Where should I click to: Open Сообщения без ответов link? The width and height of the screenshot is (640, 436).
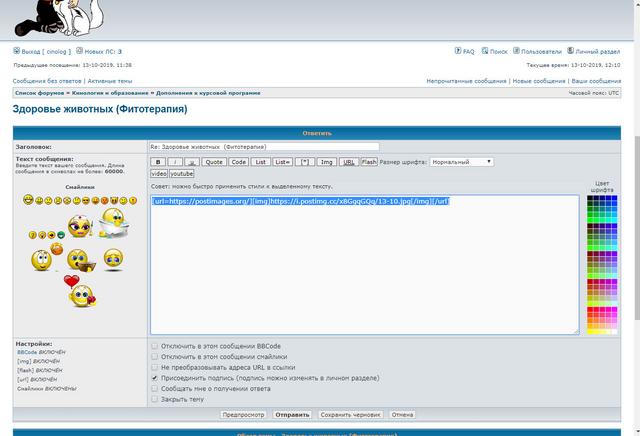coord(47,81)
